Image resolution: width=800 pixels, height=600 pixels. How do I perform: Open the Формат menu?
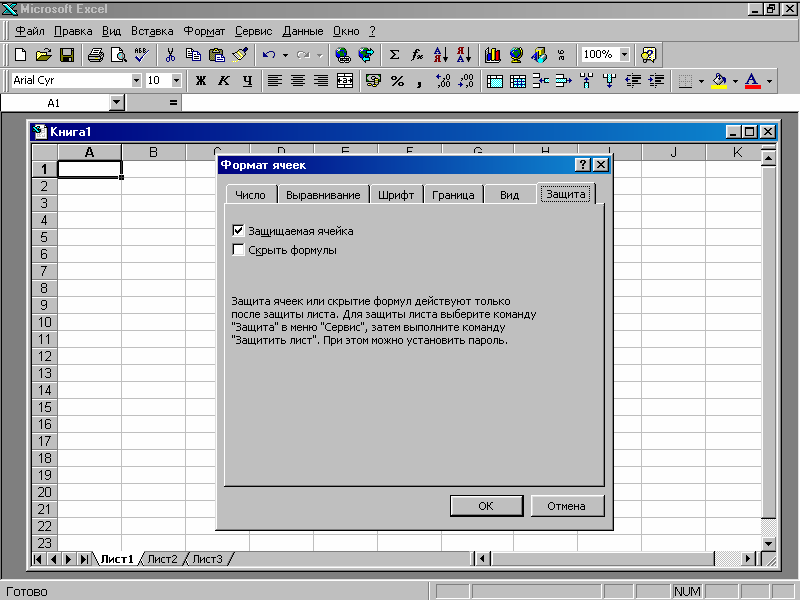point(204,31)
